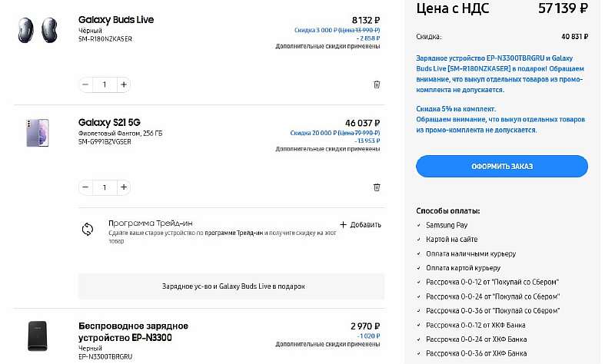Edit Galaxy Buds Live quantity field

(105, 84)
